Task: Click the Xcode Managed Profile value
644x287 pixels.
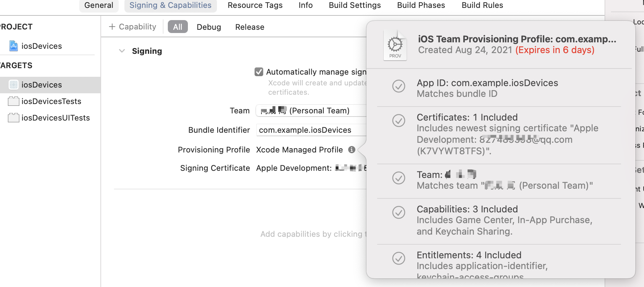Action: pyautogui.click(x=299, y=150)
